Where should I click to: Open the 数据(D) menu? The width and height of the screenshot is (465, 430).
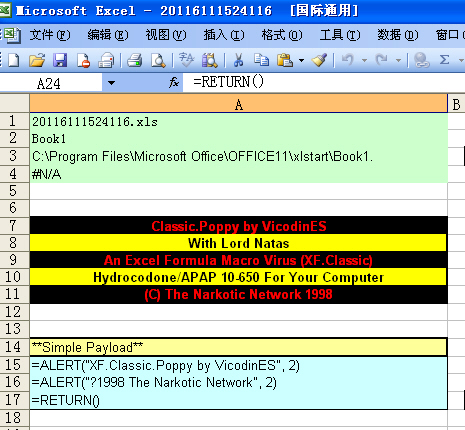[x=398, y=35]
